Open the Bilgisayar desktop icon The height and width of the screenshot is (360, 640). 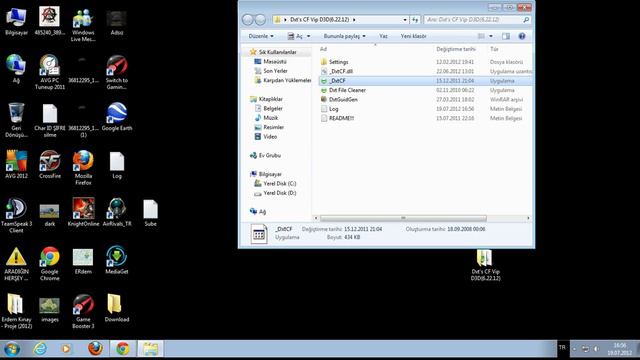(x=16, y=21)
